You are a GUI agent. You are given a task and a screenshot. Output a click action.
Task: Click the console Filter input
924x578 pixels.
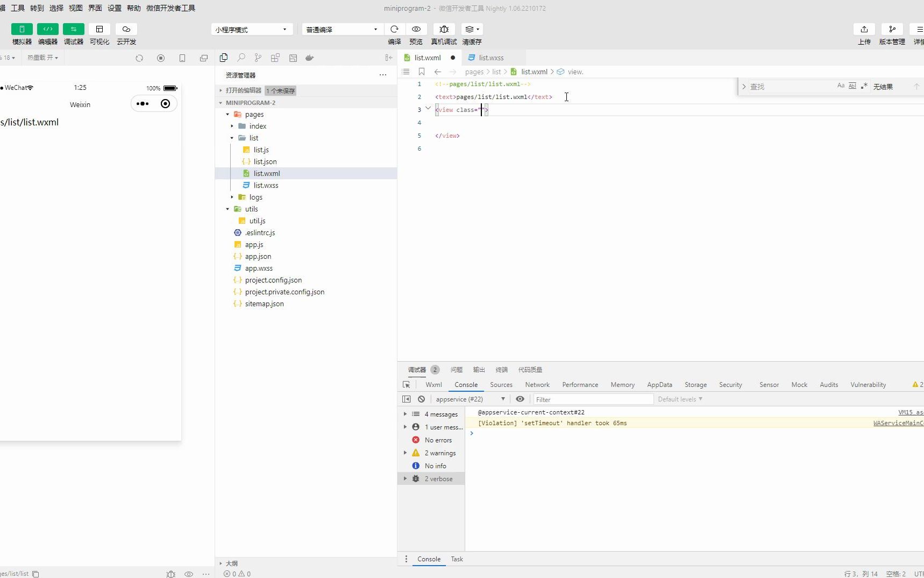pyautogui.click(x=593, y=399)
